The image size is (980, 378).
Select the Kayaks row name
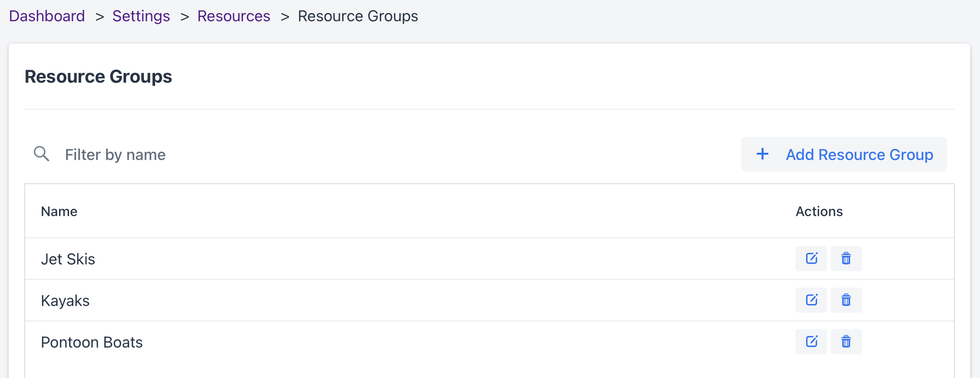point(65,301)
